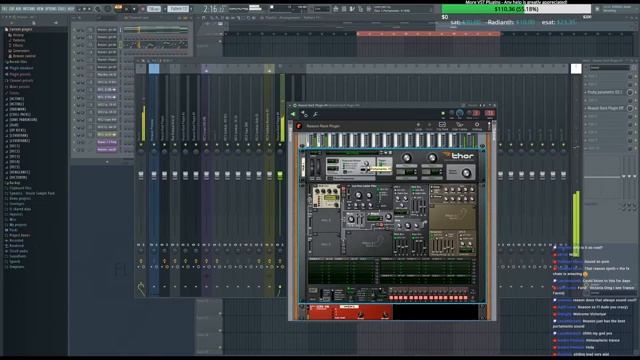Open the channel rack shortcut icon
640x360 pixels.
click(x=352, y=9)
